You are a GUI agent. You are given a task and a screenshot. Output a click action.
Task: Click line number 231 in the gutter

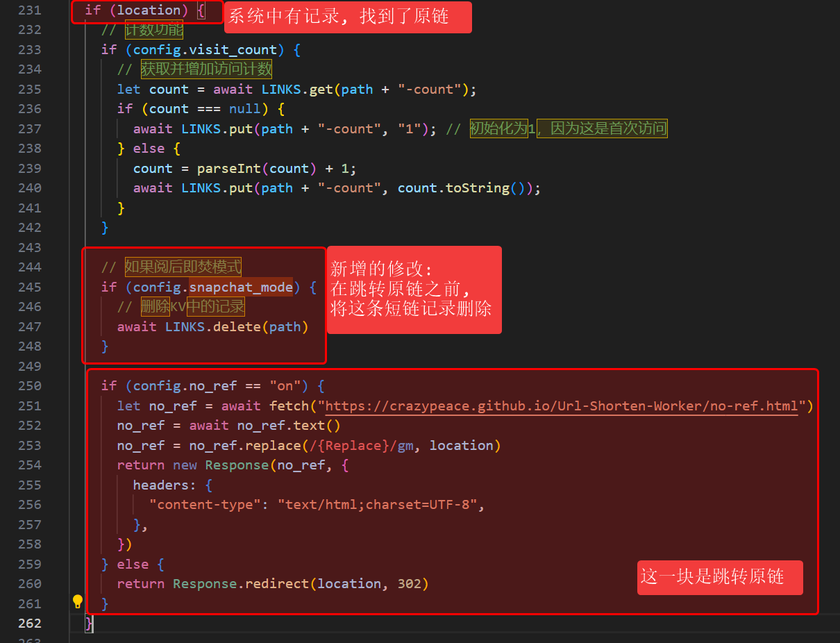pos(29,10)
